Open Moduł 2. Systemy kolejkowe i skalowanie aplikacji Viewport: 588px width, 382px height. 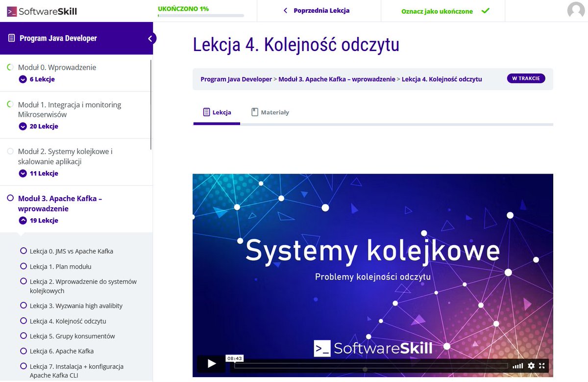click(x=65, y=156)
